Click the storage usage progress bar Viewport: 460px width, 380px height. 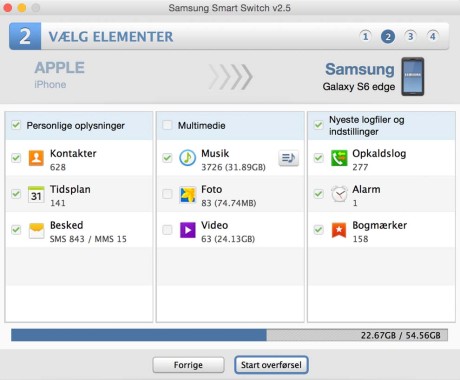[229, 335]
